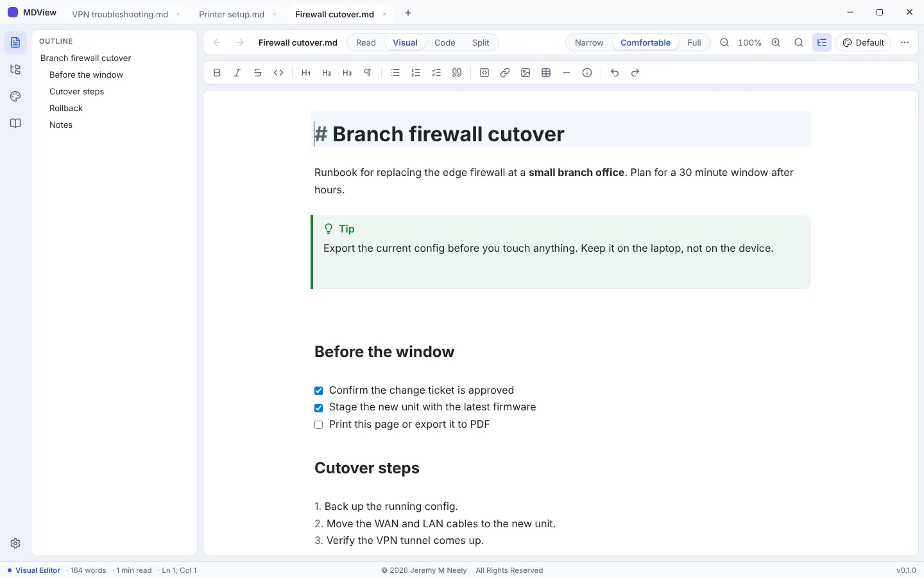
Task: Switch to Read mode
Action: click(x=366, y=42)
